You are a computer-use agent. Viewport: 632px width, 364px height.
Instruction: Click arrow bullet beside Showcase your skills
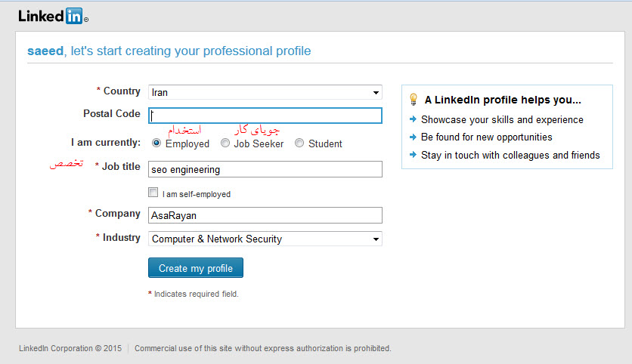pos(412,119)
